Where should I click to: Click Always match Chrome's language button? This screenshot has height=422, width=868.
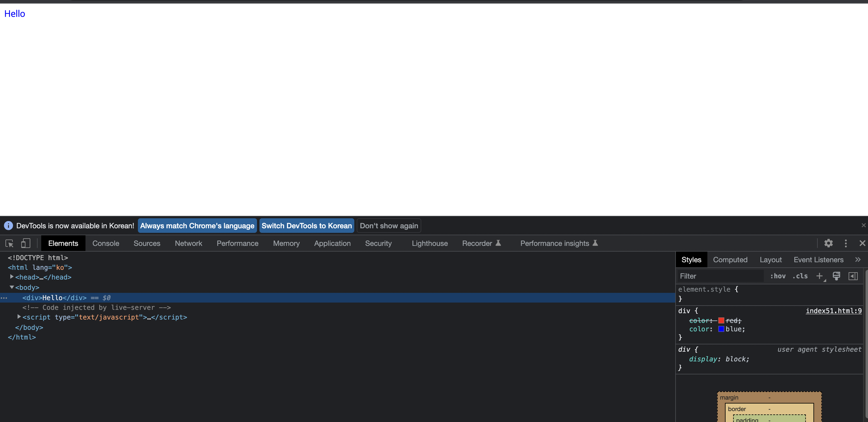click(x=197, y=226)
